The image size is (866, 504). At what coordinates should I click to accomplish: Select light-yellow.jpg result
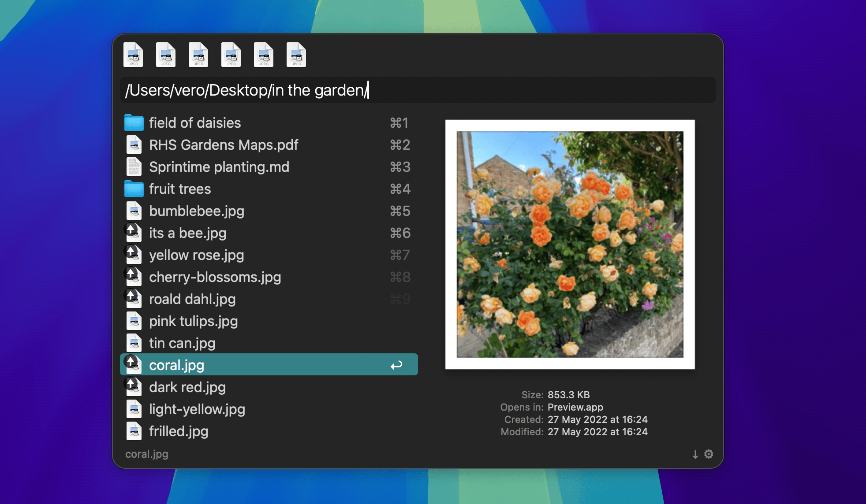(x=197, y=409)
